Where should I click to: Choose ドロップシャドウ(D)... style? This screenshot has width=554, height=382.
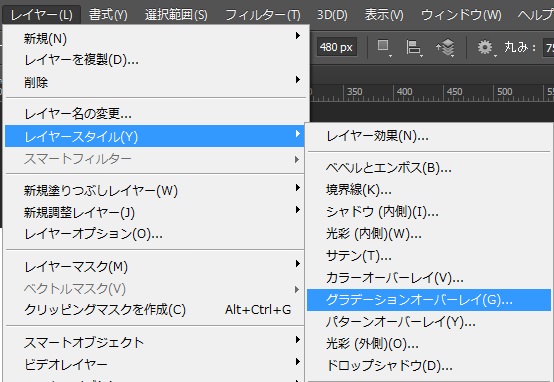pyautogui.click(x=429, y=366)
